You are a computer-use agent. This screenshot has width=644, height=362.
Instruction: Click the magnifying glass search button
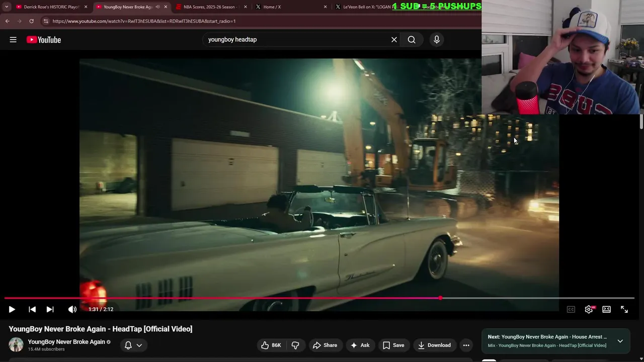pos(412,40)
